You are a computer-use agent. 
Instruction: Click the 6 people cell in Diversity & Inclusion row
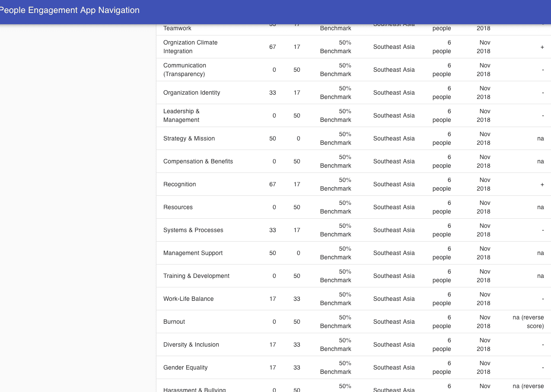click(442, 344)
